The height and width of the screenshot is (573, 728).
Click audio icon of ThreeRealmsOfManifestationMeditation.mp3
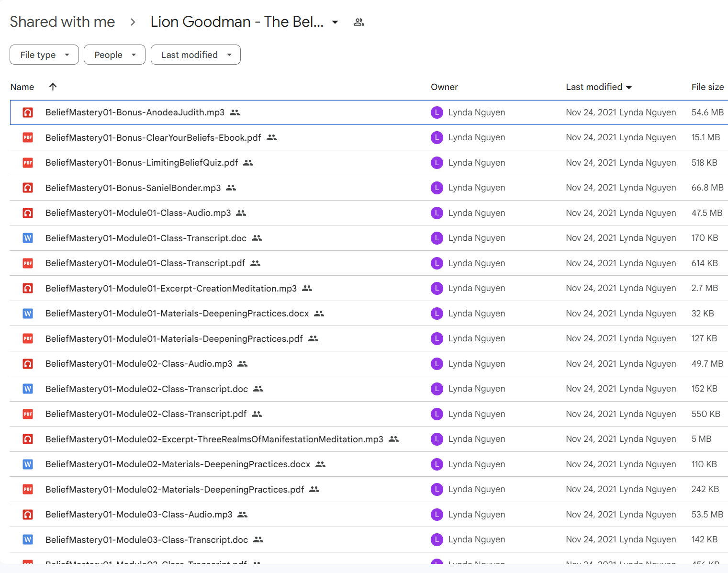pos(28,439)
